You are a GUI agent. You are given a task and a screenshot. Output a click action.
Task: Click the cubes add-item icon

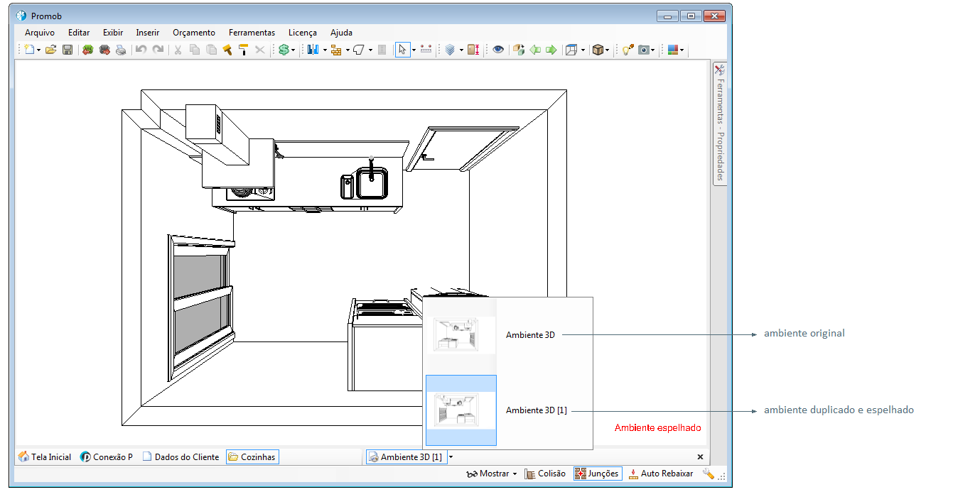pos(518,50)
